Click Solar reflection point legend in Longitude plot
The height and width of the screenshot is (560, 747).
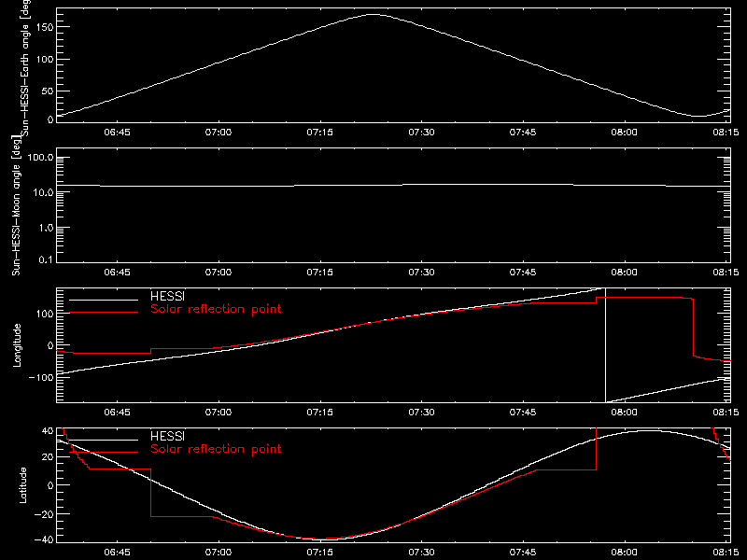(216, 309)
